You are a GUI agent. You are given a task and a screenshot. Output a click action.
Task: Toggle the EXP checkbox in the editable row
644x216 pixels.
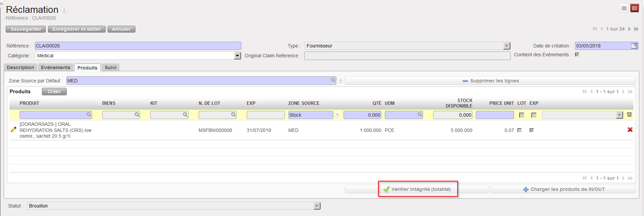(x=534, y=115)
